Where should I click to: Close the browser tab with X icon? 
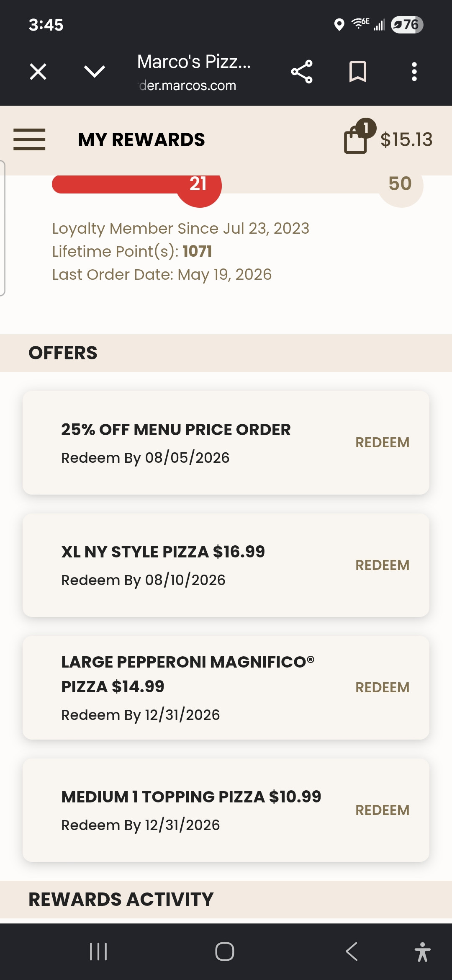[38, 72]
